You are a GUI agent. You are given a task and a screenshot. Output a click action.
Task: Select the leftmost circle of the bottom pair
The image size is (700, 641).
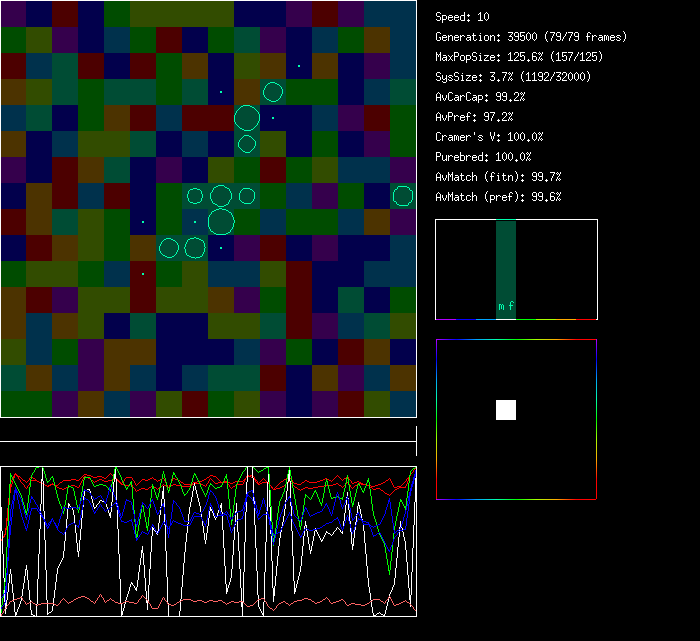(x=169, y=247)
